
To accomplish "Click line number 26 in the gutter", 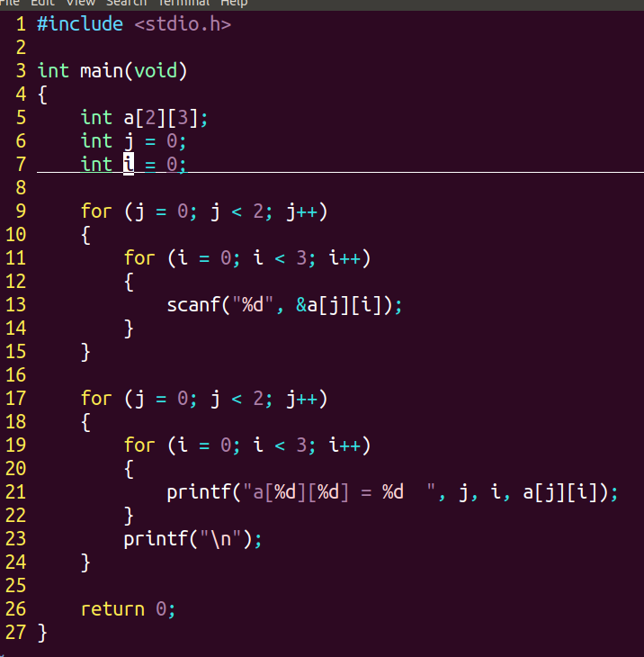I will pos(16,608).
